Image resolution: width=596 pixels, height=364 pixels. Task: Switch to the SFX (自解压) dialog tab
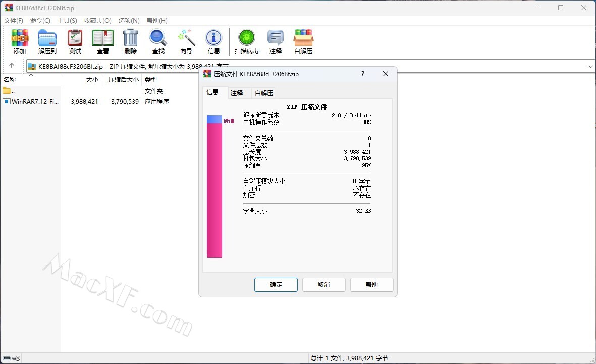pyautogui.click(x=264, y=93)
